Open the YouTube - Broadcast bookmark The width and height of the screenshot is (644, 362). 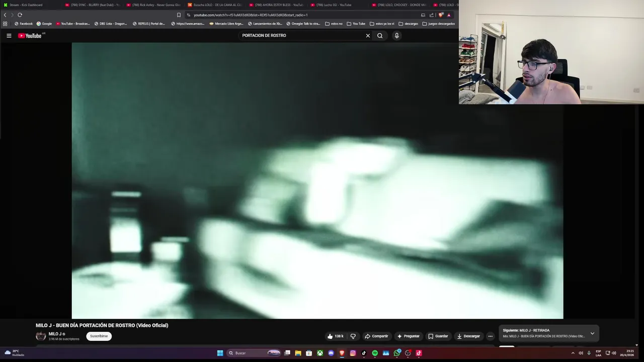(x=73, y=24)
